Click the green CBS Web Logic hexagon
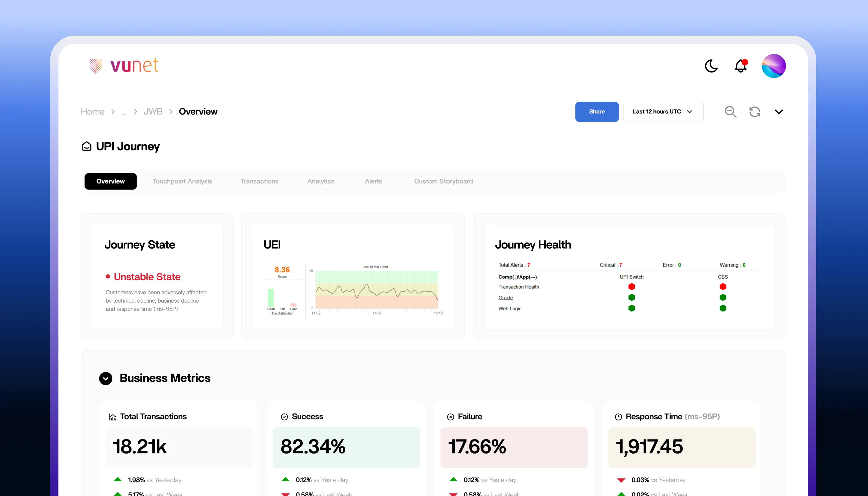The image size is (868, 496). click(x=723, y=308)
